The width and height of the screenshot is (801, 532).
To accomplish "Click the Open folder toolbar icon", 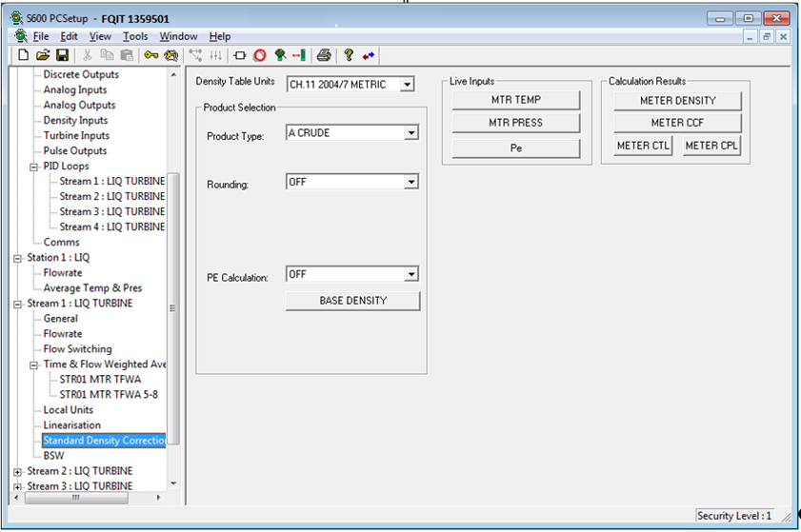I will 43,55.
